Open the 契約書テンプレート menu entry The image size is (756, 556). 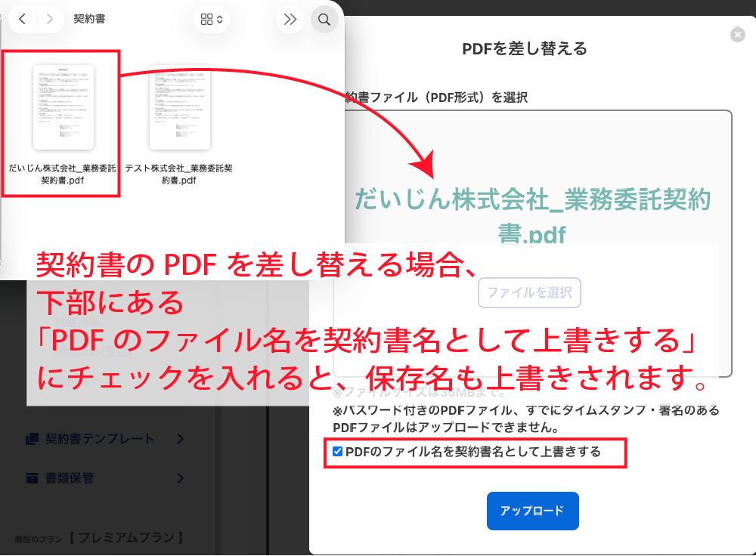tap(99, 439)
